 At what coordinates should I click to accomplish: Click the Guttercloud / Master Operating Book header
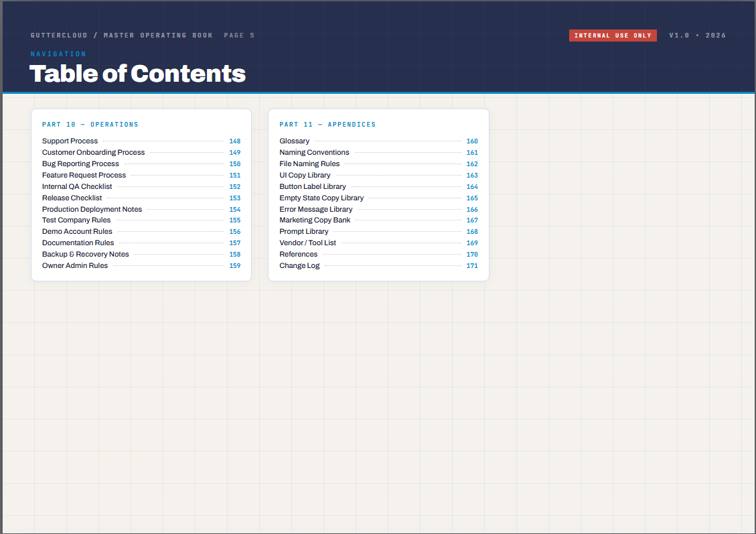point(121,36)
